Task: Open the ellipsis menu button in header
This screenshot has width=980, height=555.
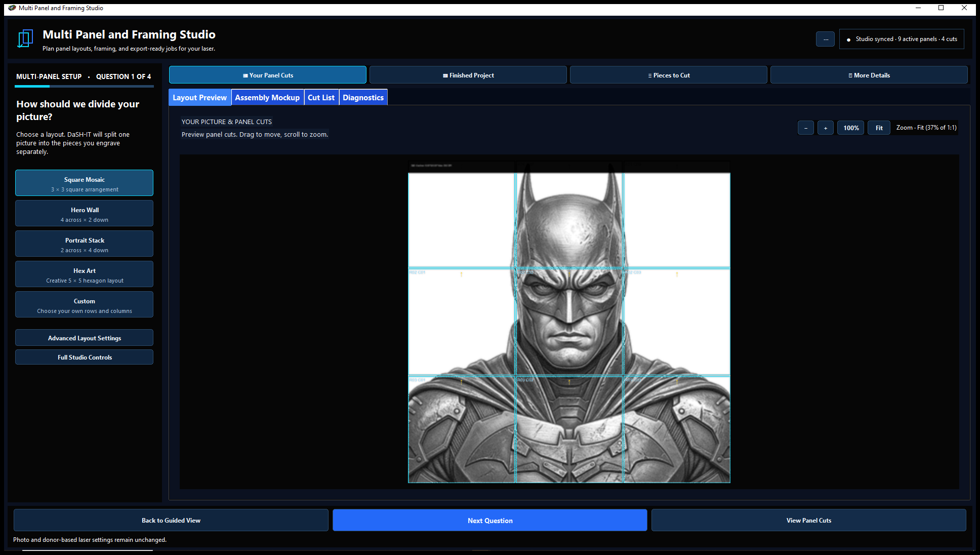Action: [825, 39]
